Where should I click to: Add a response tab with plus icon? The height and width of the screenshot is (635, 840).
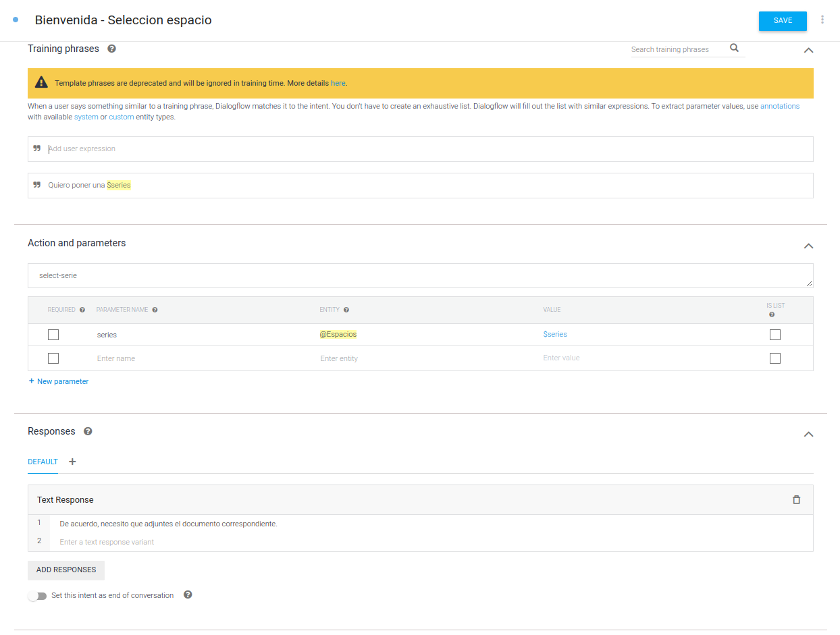(73, 462)
